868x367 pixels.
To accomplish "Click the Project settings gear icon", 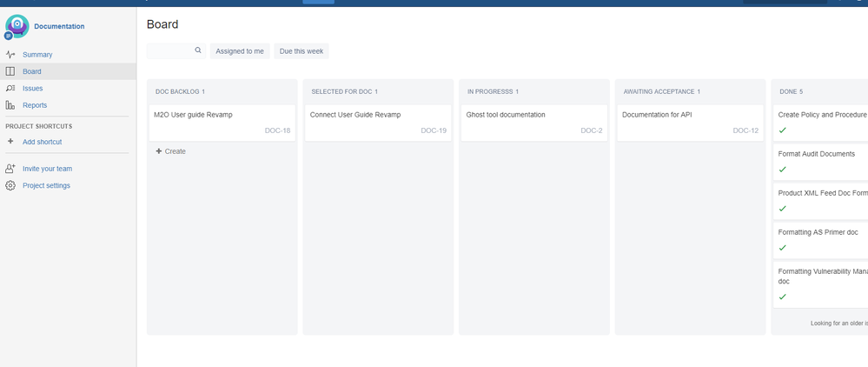I will [10, 186].
